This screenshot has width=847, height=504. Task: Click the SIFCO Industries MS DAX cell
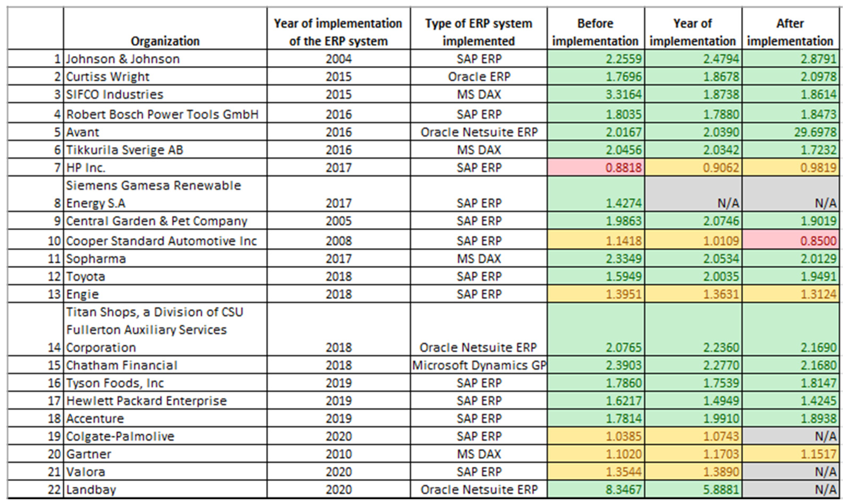click(x=478, y=94)
